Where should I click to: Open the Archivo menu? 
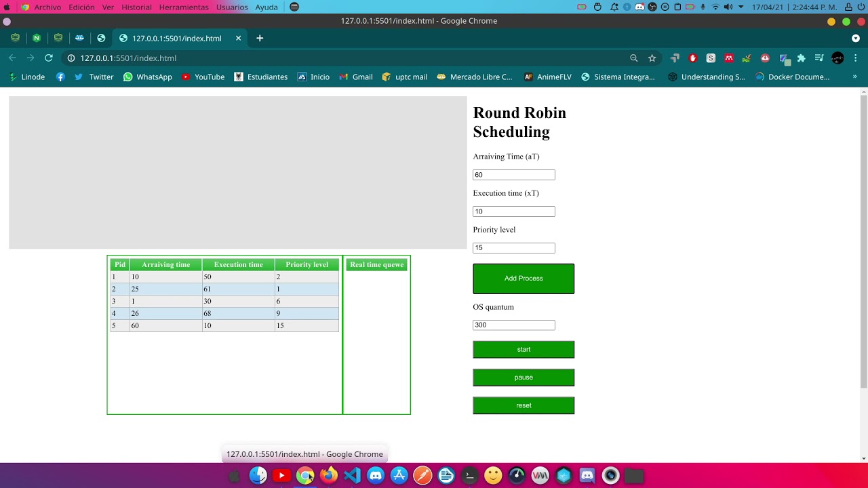point(47,7)
